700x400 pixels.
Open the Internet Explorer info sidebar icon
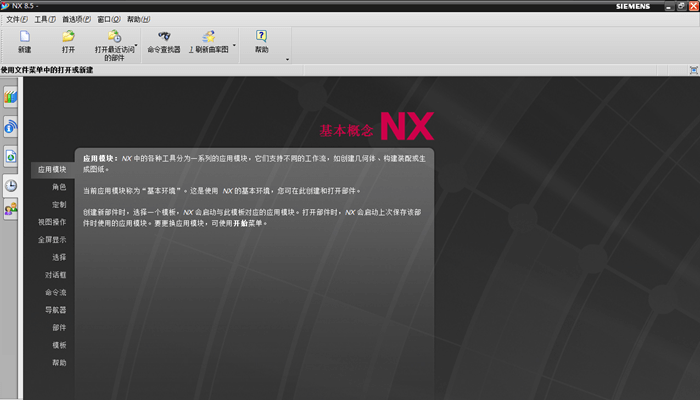click(x=11, y=127)
